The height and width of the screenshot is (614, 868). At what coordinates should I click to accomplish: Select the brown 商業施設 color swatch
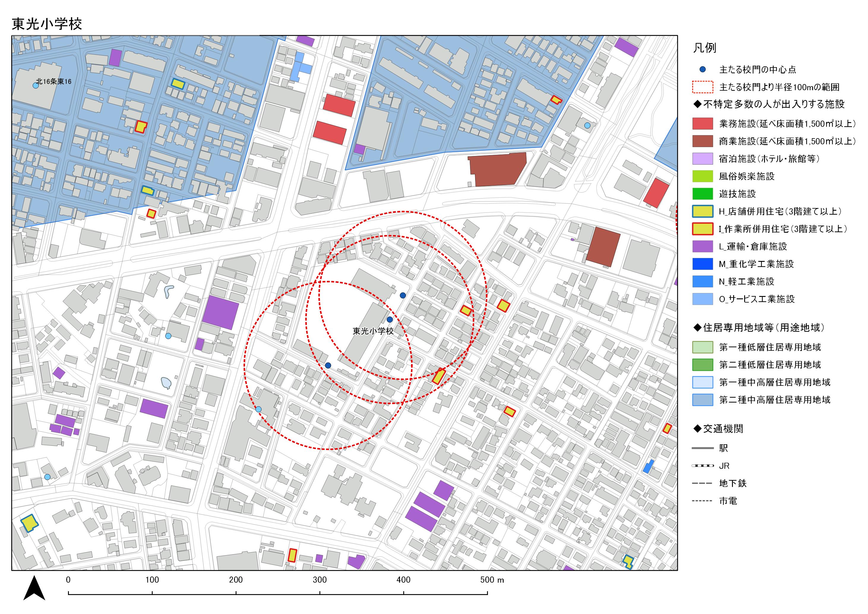pos(702,141)
